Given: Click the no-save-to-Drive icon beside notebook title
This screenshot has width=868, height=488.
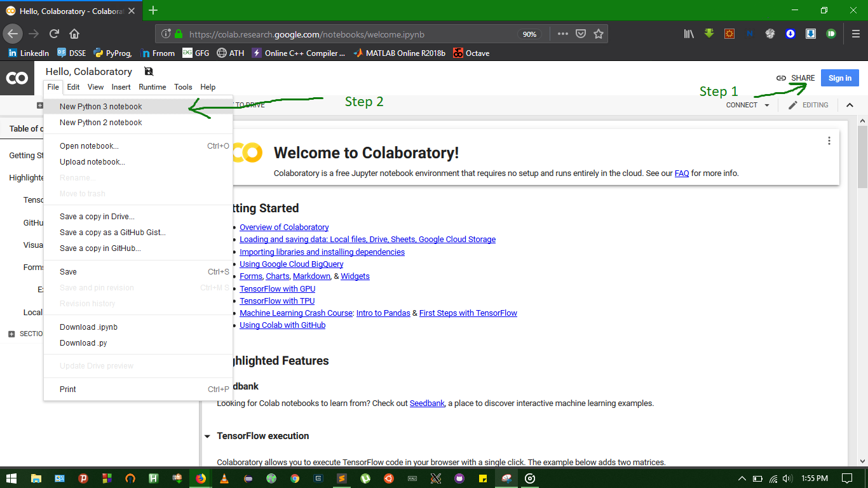Looking at the screenshot, I should (149, 71).
